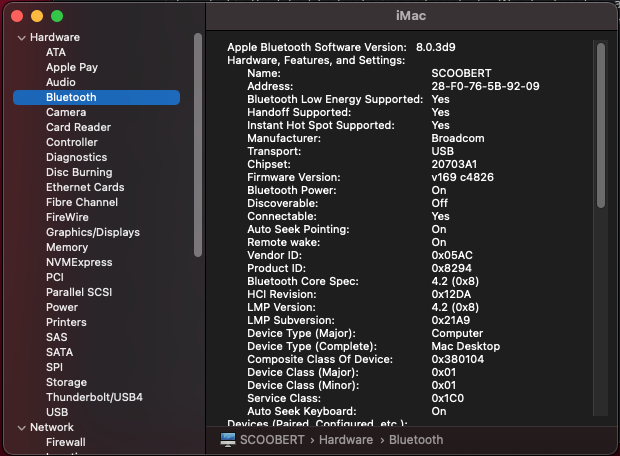
Task: View Ethernet Cards information
Action: [85, 187]
